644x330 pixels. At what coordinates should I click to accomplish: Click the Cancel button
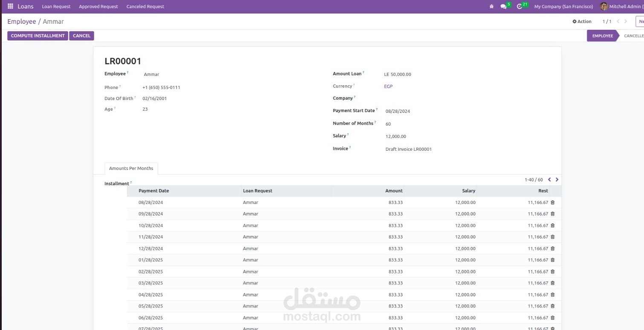pos(81,36)
